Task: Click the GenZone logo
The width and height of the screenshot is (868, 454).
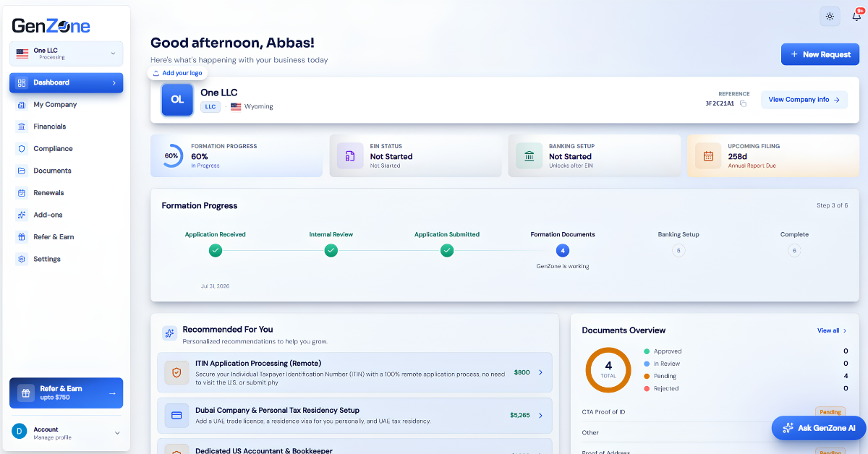Action: 51,26
